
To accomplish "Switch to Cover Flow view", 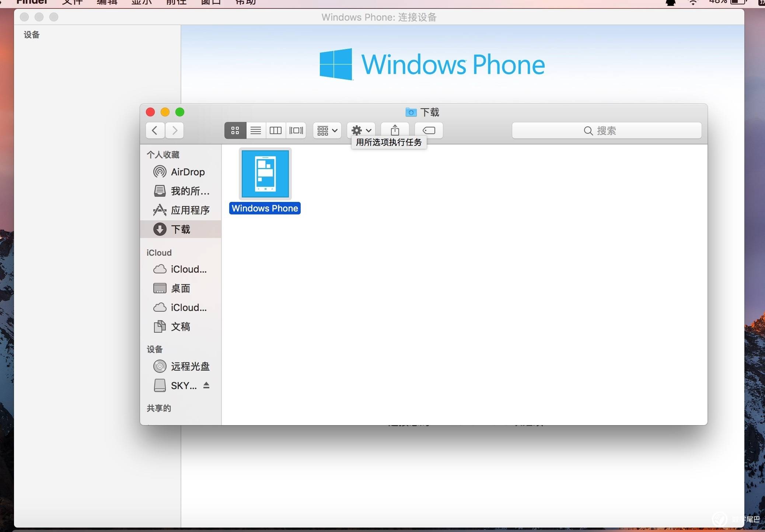I will [x=296, y=130].
